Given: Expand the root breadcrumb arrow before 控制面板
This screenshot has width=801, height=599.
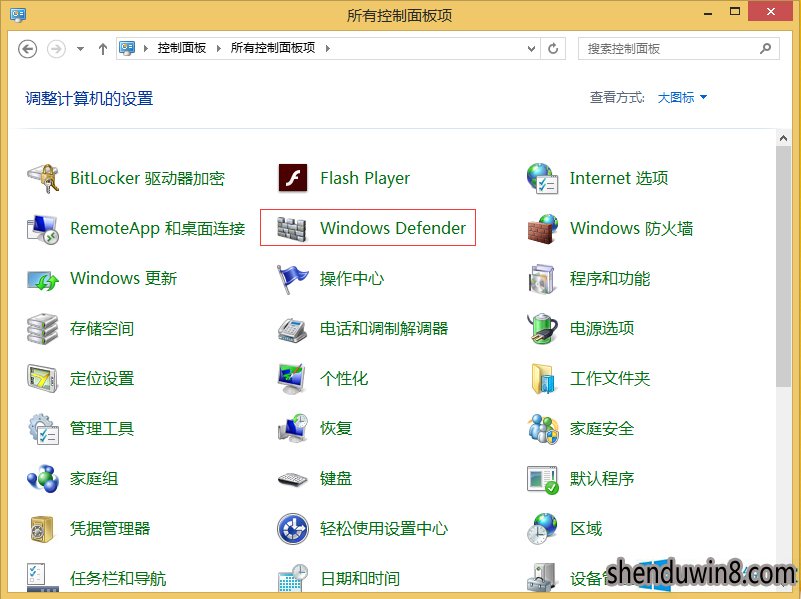Looking at the screenshot, I should (146, 49).
